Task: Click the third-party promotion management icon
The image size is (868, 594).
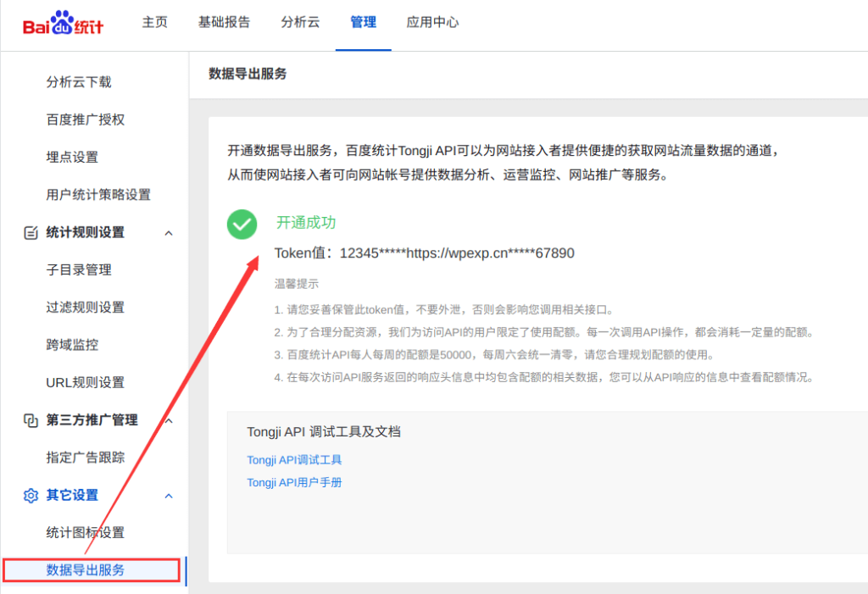Action: point(31,420)
